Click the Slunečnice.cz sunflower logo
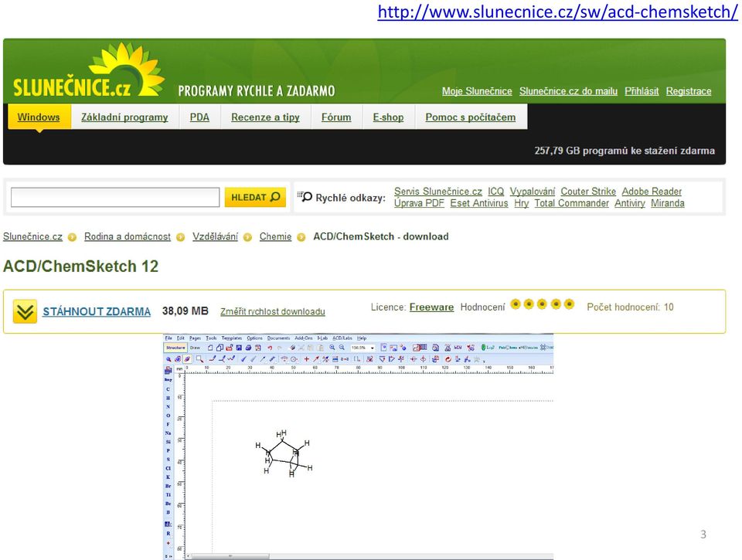The image size is (742, 560). pyautogui.click(x=89, y=71)
